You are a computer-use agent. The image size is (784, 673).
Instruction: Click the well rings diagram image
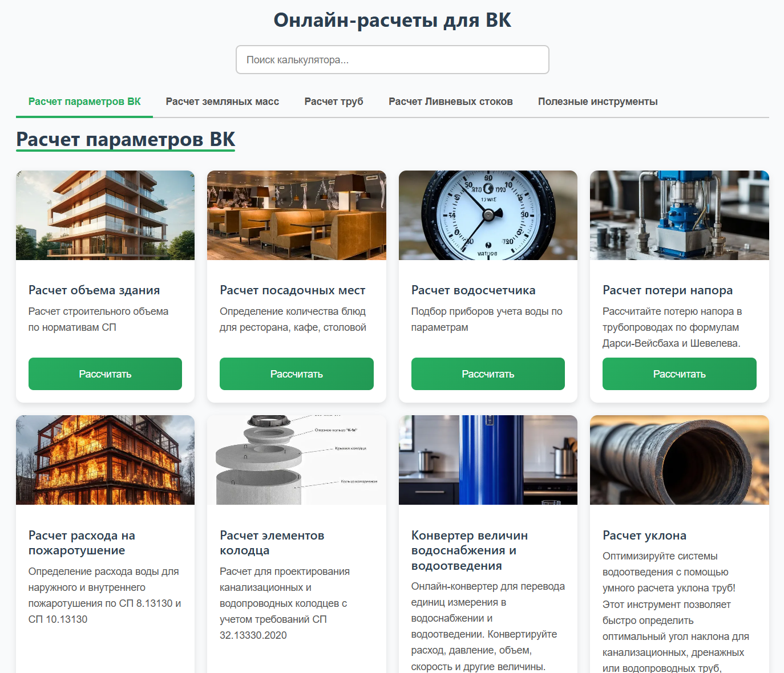296,460
